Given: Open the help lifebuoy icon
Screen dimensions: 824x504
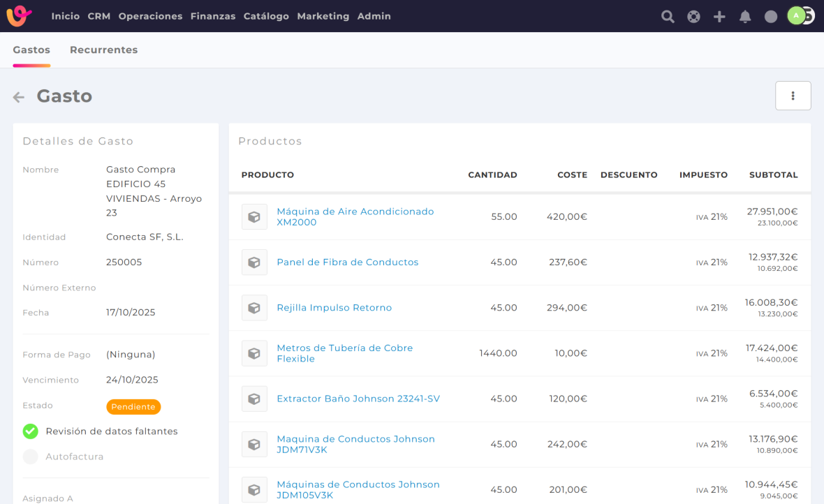Looking at the screenshot, I should (693, 16).
